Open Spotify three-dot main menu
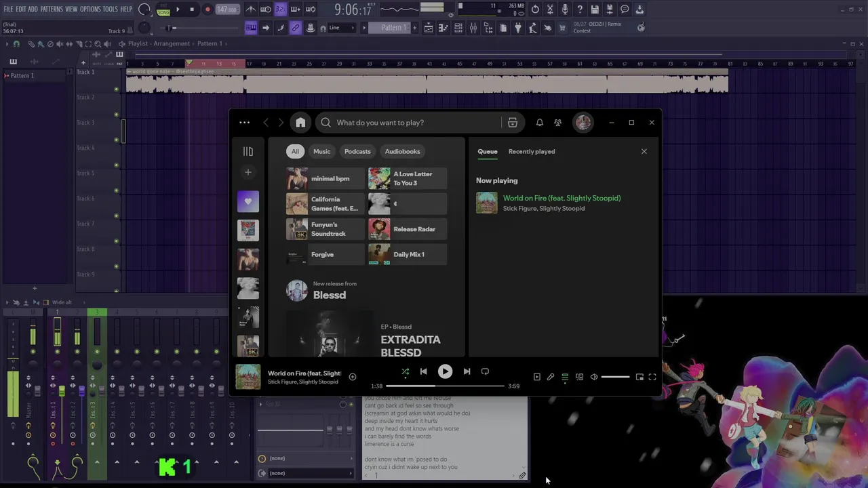The image size is (868, 488). point(244,123)
